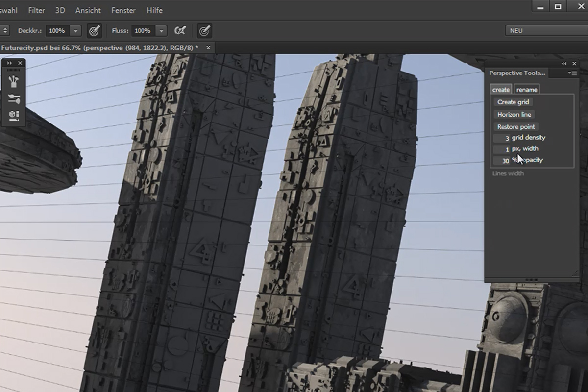Viewport: 588px width, 392px height.
Task: Open the Ansicht menu
Action: pyautogui.click(x=88, y=10)
